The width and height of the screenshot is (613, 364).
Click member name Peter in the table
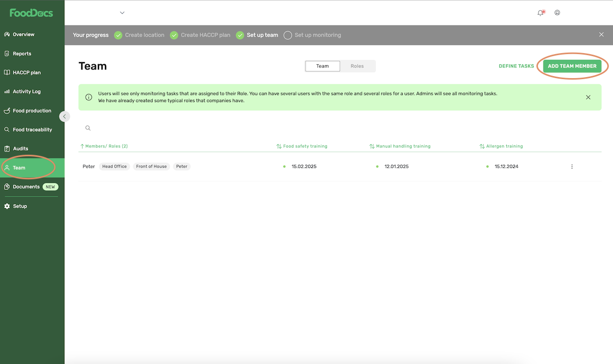point(89,166)
